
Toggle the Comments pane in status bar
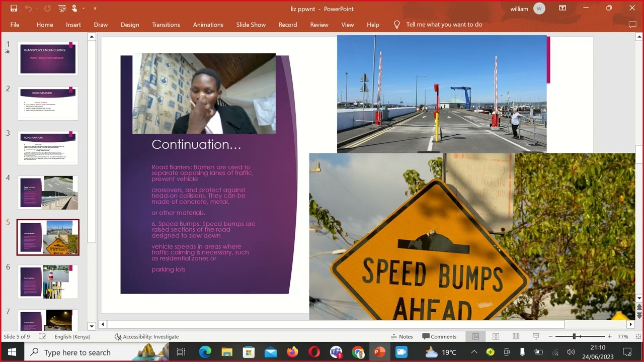tap(439, 337)
